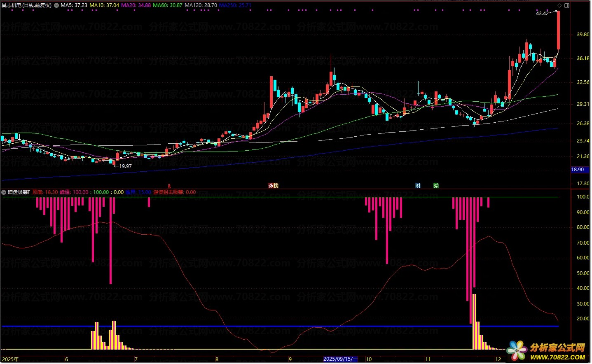Select the MA10 indicator label
This screenshot has height=364, width=592.
(x=104, y=5)
